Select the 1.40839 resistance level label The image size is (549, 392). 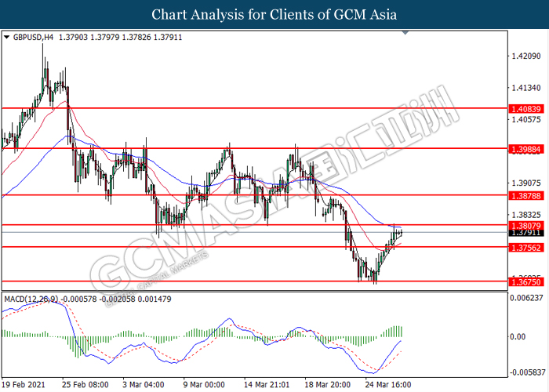tap(526, 109)
